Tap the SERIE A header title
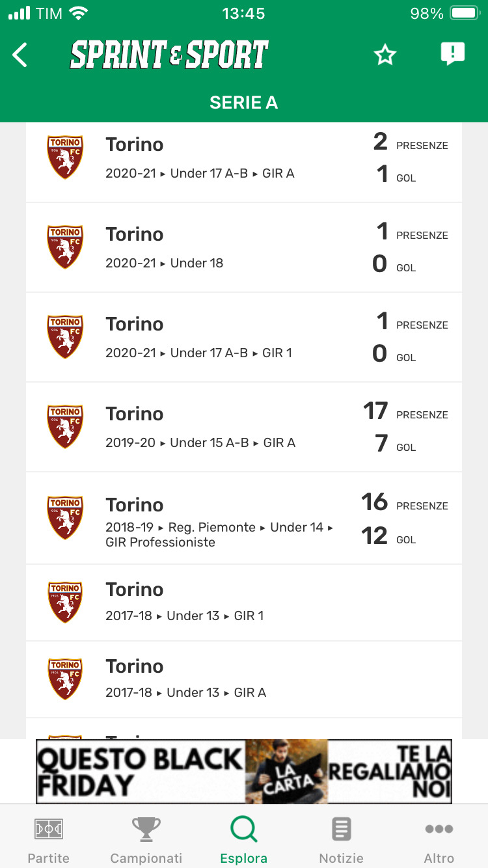Viewport: 488px width, 868px height. pyautogui.click(x=244, y=103)
